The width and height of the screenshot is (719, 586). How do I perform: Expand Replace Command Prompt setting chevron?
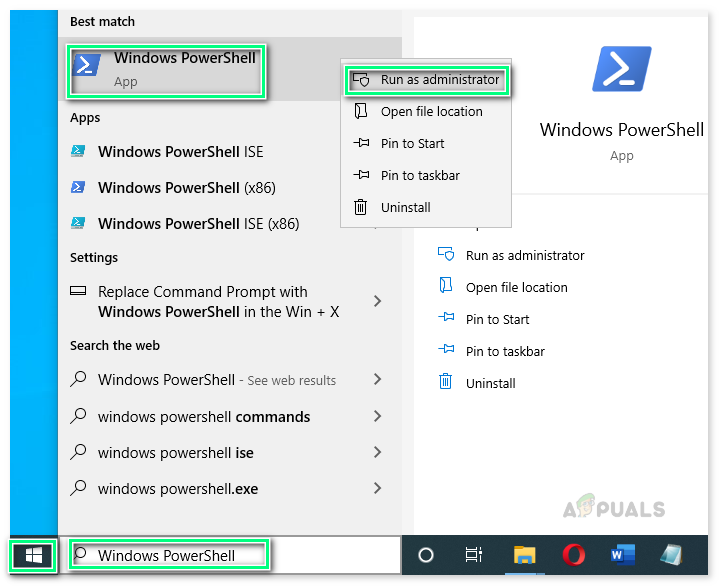[377, 301]
